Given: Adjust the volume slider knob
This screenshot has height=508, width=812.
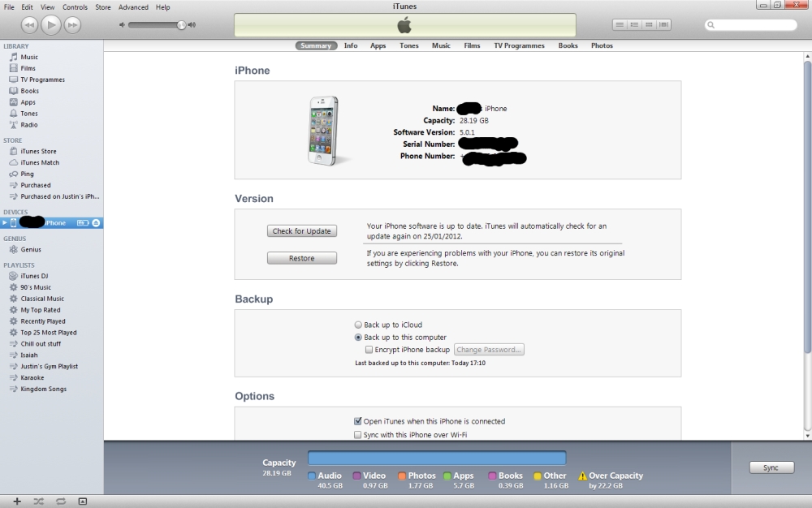Looking at the screenshot, I should [x=181, y=25].
